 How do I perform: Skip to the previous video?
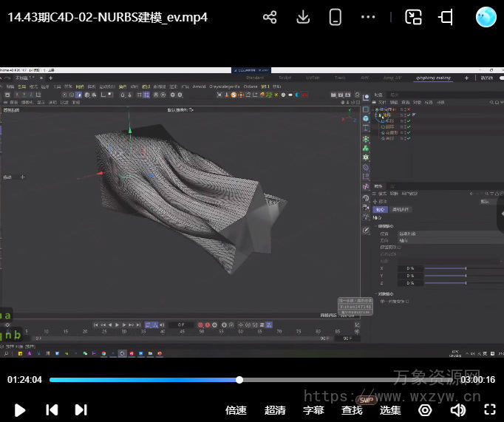click(52, 409)
